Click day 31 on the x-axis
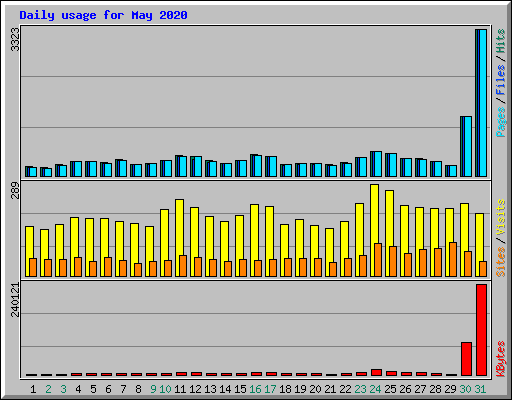 [480, 389]
